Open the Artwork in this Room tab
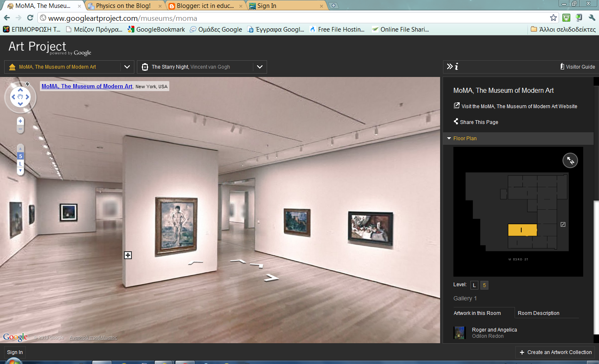This screenshot has height=364, width=599. pyautogui.click(x=477, y=313)
